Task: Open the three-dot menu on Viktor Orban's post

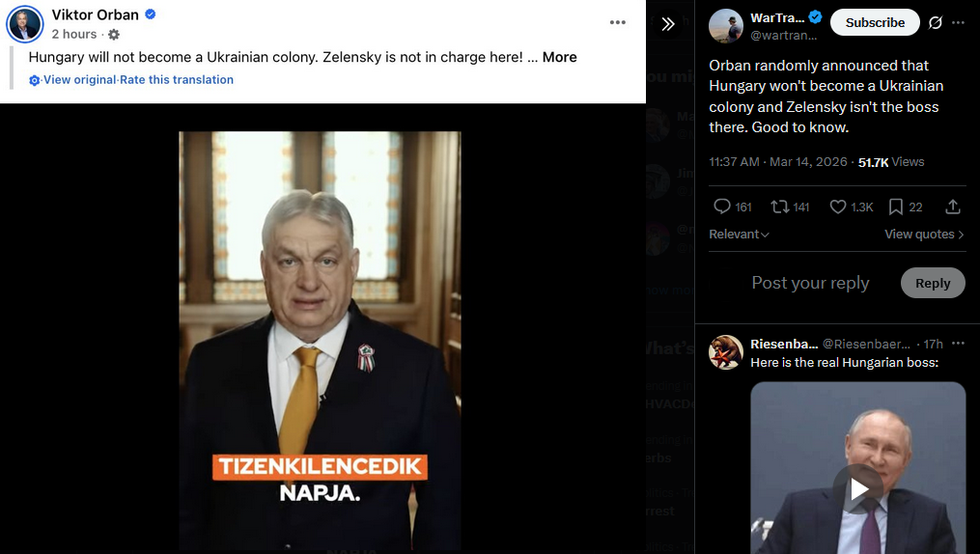Action: (618, 22)
